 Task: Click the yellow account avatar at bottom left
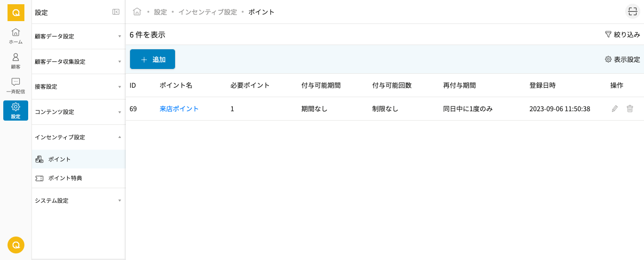click(x=16, y=245)
